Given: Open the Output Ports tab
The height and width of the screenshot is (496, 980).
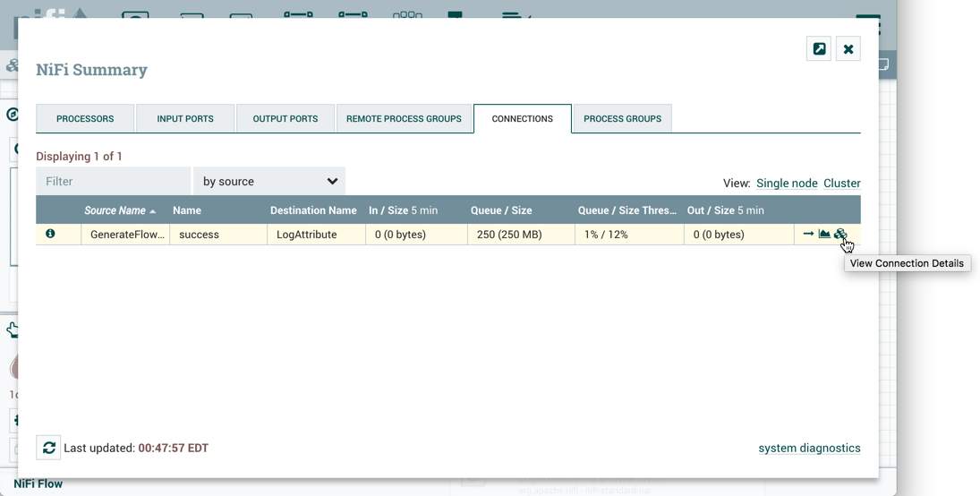Looking at the screenshot, I should 285,119.
